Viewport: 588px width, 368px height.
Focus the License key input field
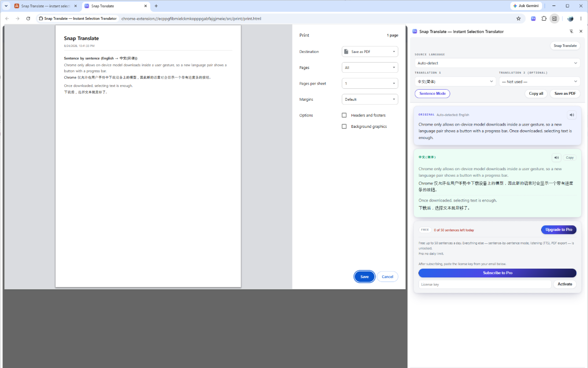[x=485, y=284]
